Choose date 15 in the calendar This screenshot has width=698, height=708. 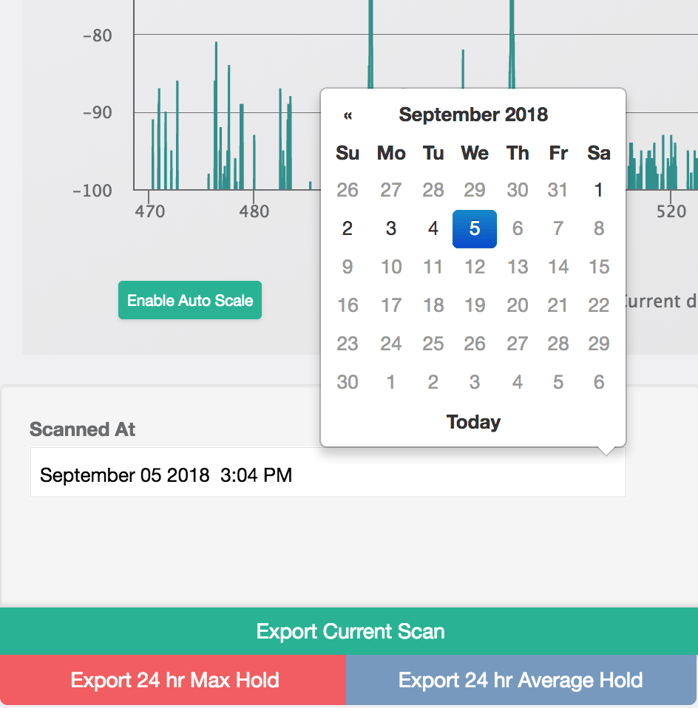point(598,267)
